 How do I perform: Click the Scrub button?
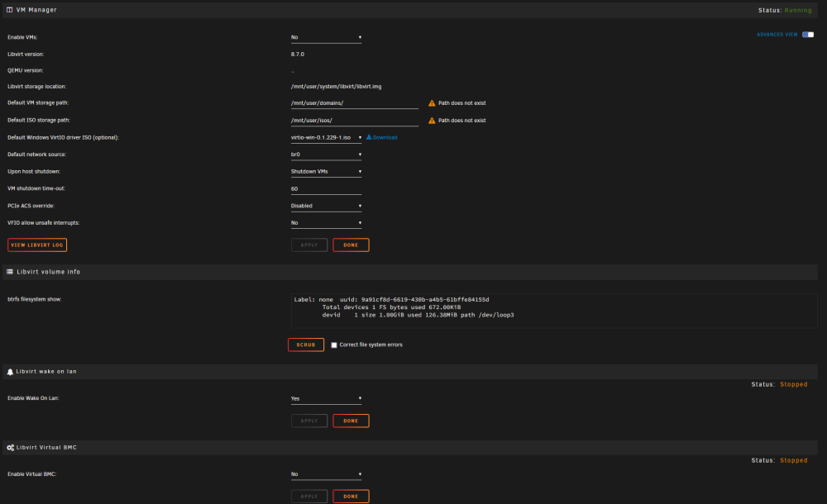(x=306, y=345)
